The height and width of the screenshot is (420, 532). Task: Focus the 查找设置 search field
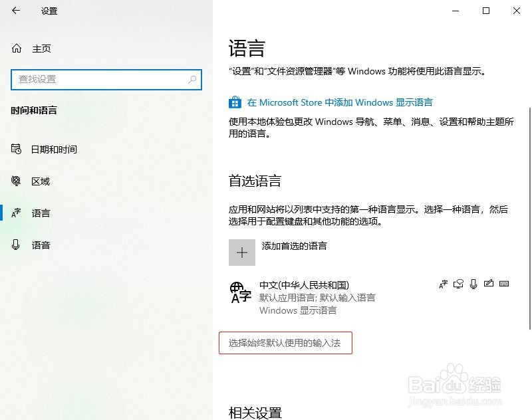coord(106,80)
